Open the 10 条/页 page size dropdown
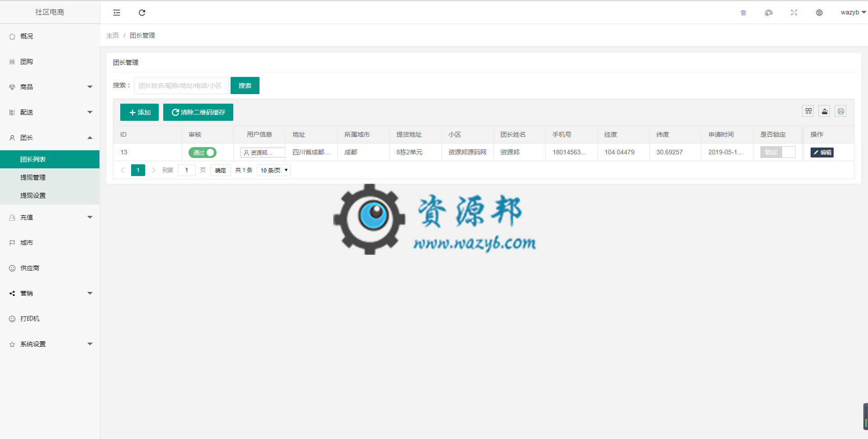Image resolution: width=868 pixels, height=439 pixels. (274, 170)
